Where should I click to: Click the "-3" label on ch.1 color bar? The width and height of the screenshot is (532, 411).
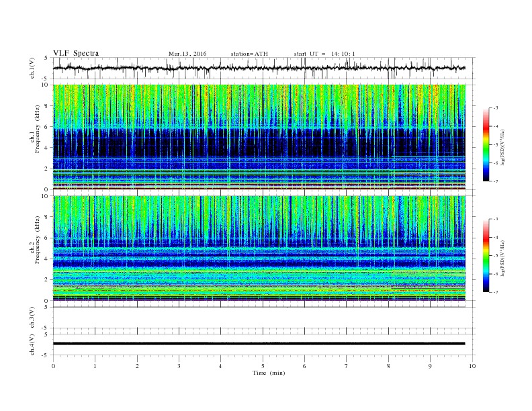click(496, 108)
